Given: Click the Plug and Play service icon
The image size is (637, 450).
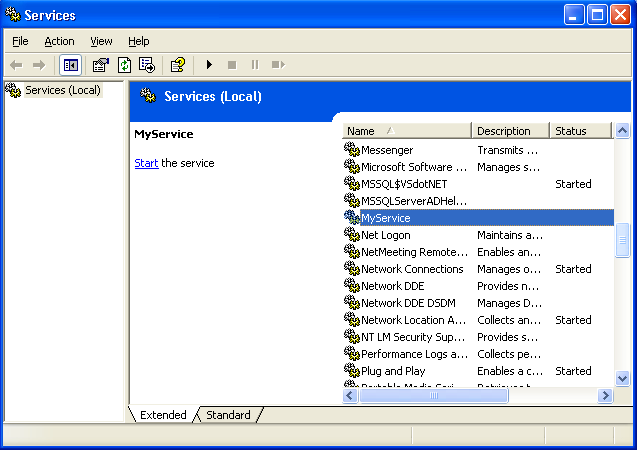Looking at the screenshot, I should click(351, 371).
